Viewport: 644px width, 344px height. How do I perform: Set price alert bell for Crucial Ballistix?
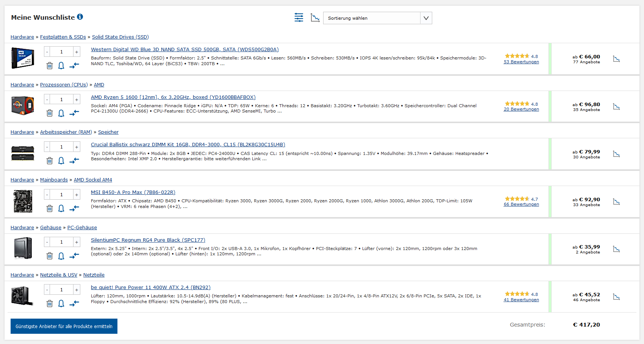pos(61,161)
